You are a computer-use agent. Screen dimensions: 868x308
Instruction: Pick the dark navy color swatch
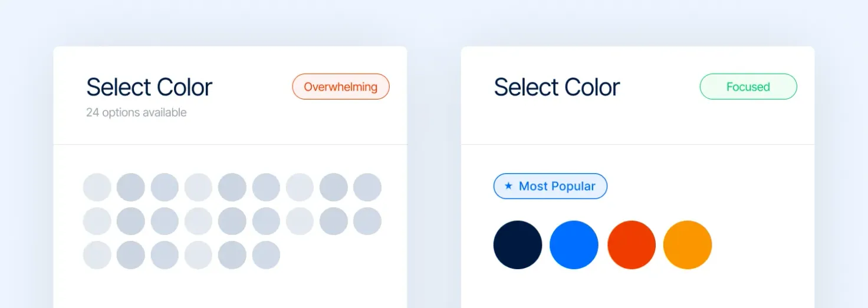[518, 245]
